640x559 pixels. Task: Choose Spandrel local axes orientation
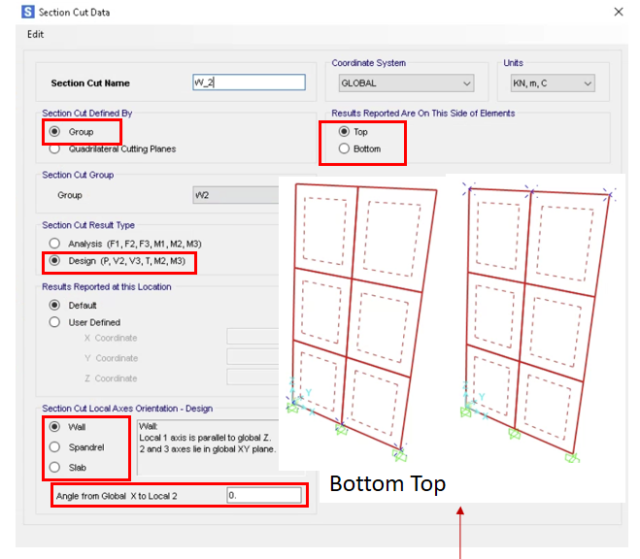pos(54,446)
